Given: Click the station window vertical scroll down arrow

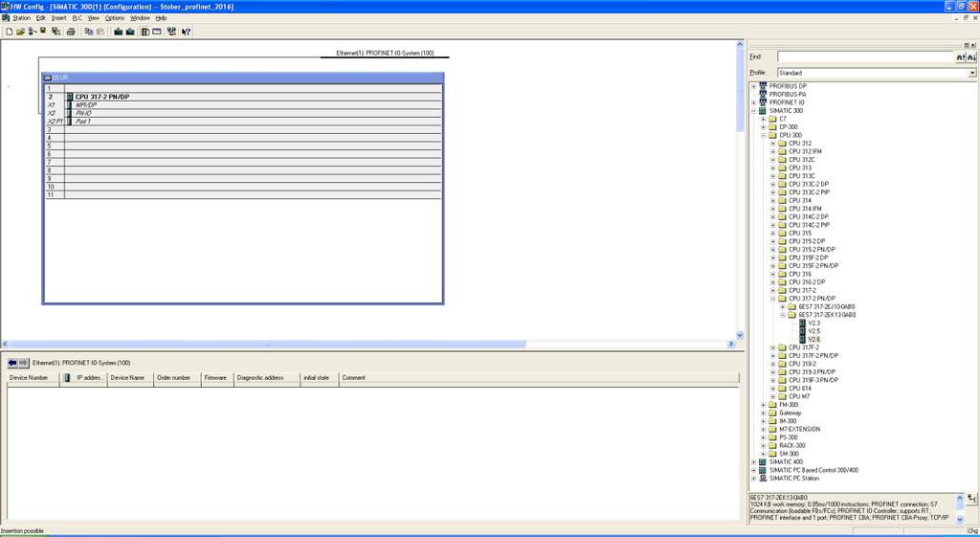Looking at the screenshot, I should (x=740, y=336).
